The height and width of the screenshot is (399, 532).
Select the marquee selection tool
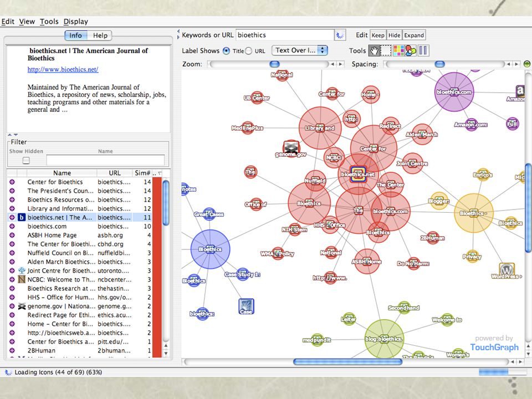coord(386,51)
